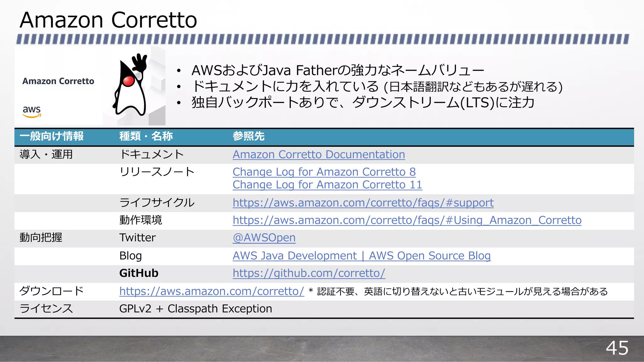
Task: Select the slide title Amazon Corretto
Action: (x=108, y=20)
